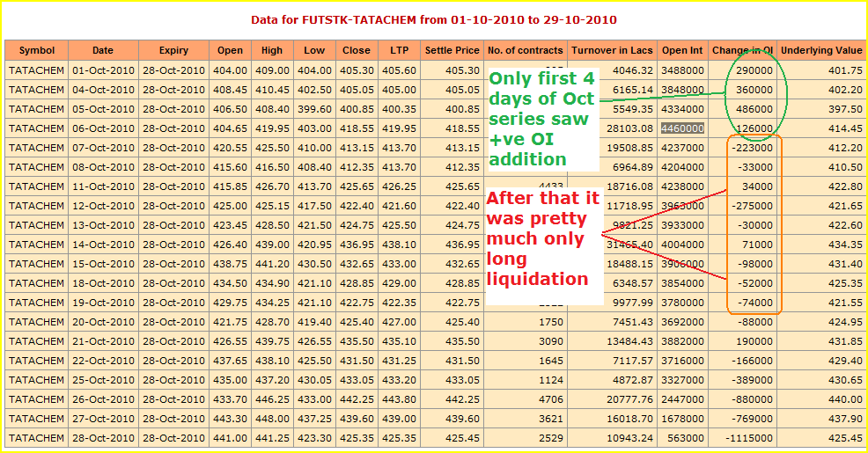Select the date cell 01-Oct-2010
868x453 pixels.
coord(104,70)
